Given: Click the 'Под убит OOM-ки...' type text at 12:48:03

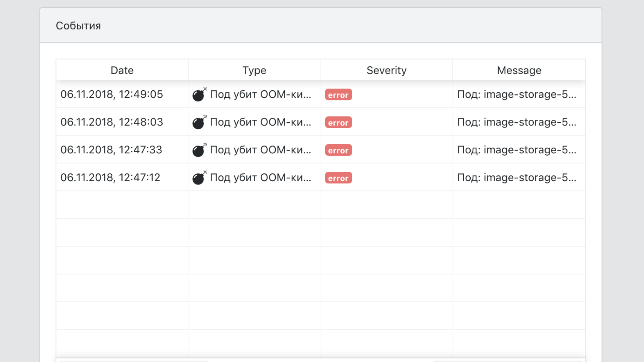Looking at the screenshot, I should 261,122.
